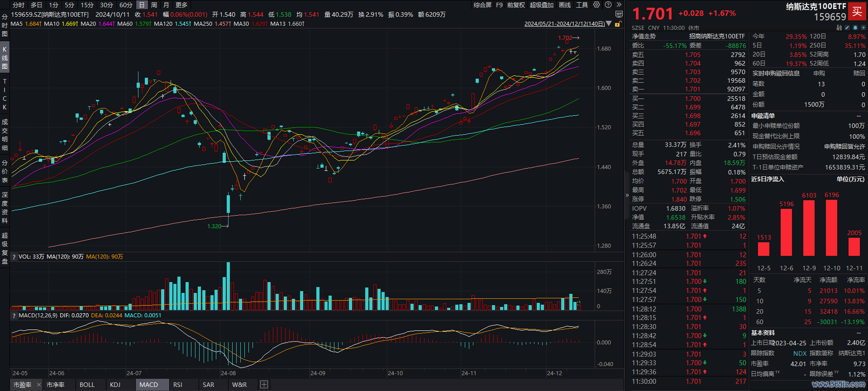Select the 月 monthly period
This screenshot has width=868, height=391.
pyautogui.click(x=166, y=5)
